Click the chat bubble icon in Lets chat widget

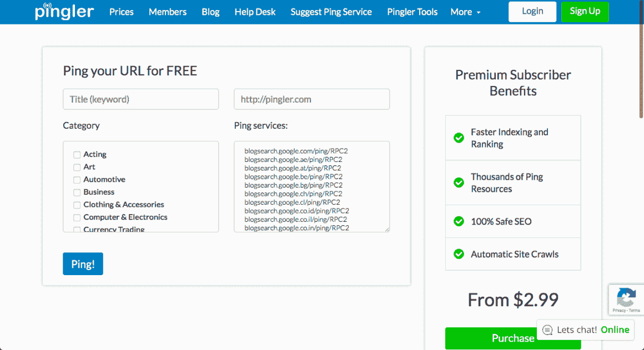coord(547,330)
